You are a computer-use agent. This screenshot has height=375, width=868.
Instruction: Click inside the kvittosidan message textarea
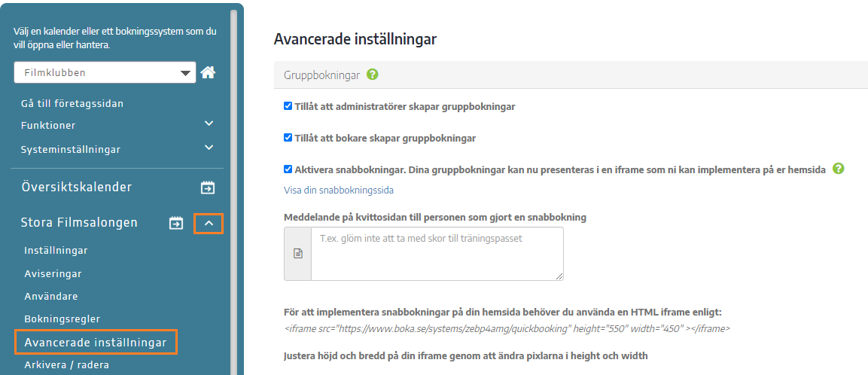point(437,254)
